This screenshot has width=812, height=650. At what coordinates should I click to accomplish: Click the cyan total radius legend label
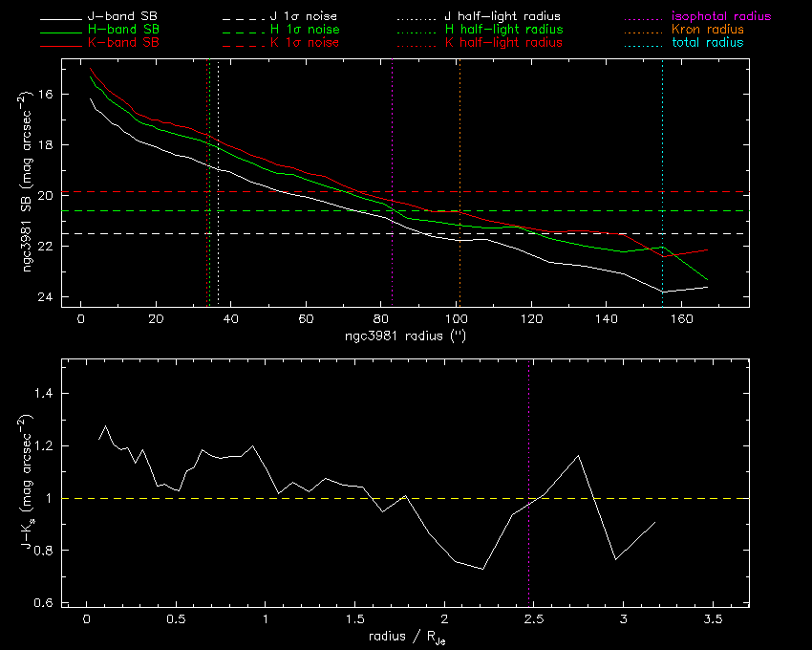pyautogui.click(x=707, y=43)
